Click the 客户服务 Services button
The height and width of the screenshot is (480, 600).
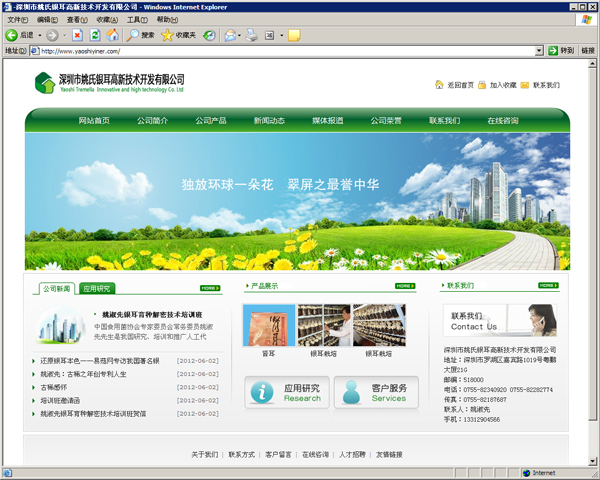point(376,392)
